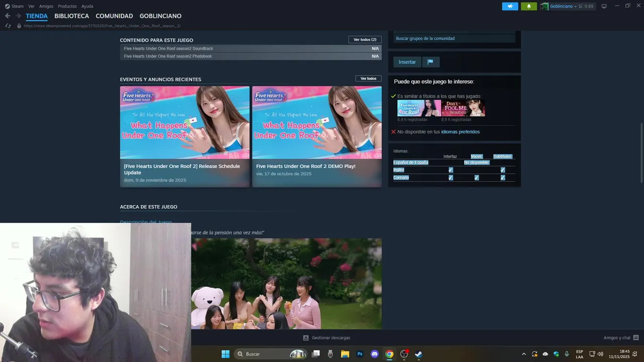The width and height of the screenshot is (644, 362).
Task: Click the Windows taskbar Buscar search box
Action: click(270, 354)
